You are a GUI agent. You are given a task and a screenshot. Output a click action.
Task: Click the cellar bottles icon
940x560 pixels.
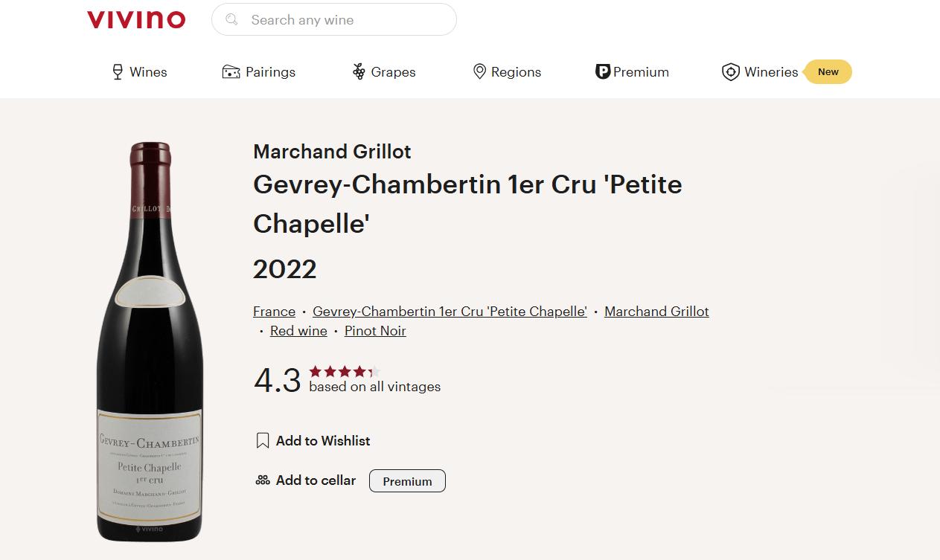point(262,480)
